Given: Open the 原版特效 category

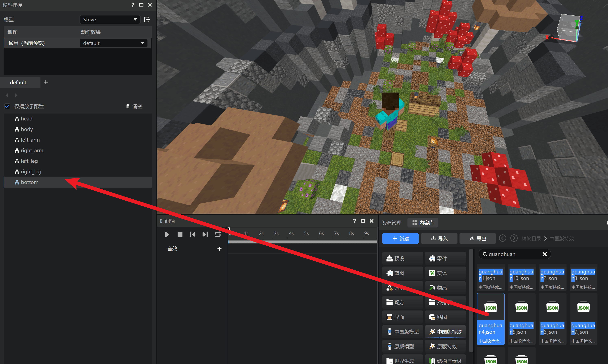Looking at the screenshot, I should click(x=445, y=346).
